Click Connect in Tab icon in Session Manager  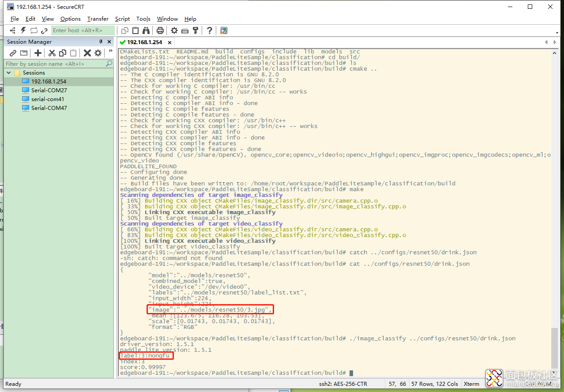[x=24, y=53]
